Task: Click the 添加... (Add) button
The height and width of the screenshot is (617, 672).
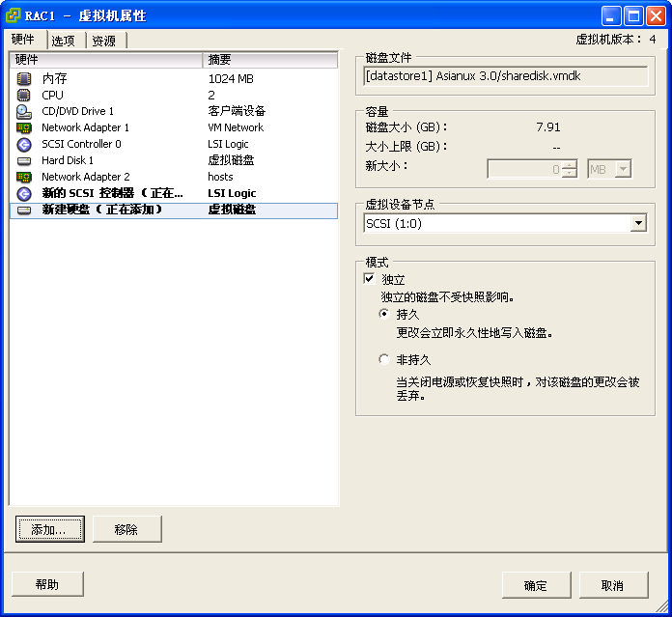Action: pos(49,529)
